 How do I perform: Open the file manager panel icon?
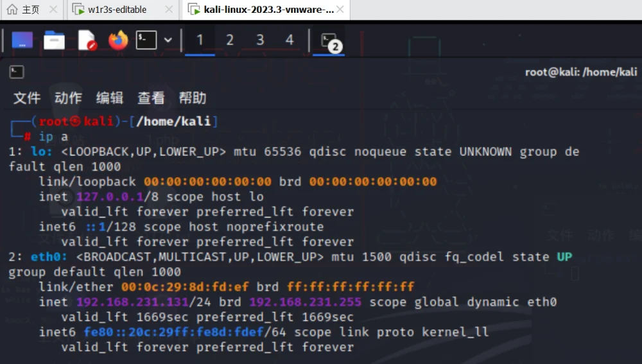(54, 40)
